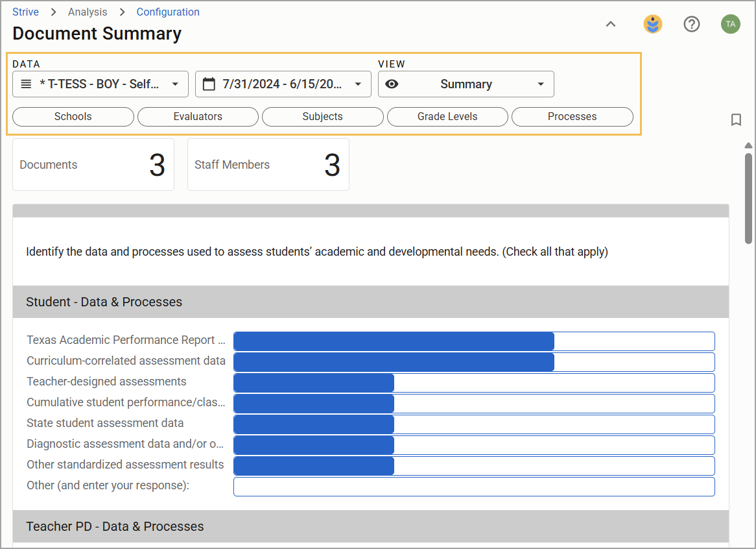
Task: Click the Cumulative student performance bar
Action: [474, 403]
